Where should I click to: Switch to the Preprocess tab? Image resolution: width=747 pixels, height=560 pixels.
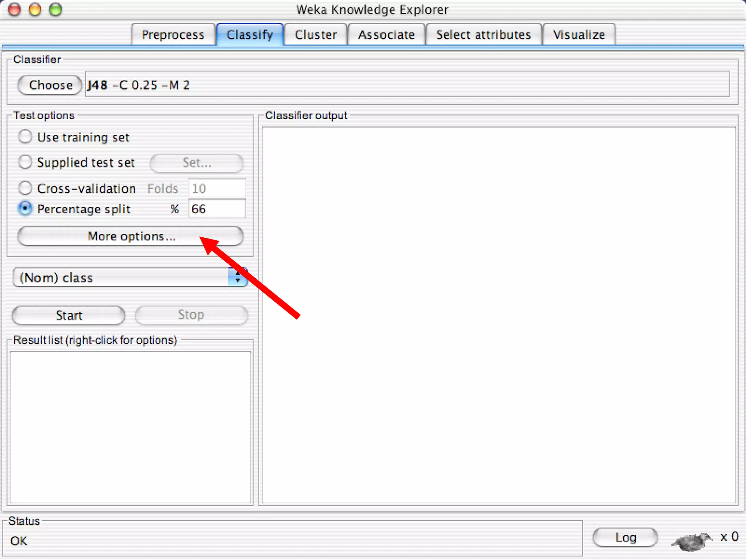tap(173, 35)
